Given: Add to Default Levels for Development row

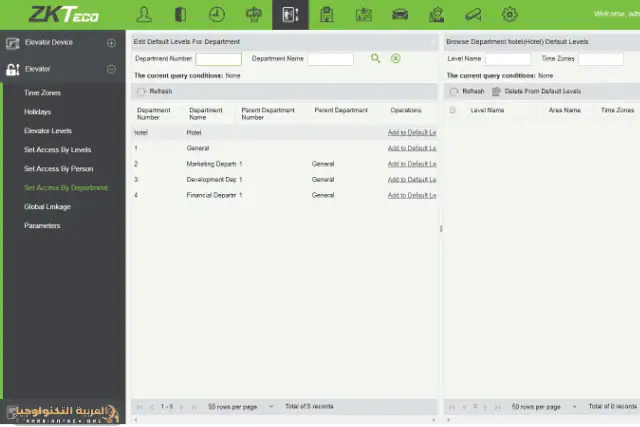Looking at the screenshot, I should click(412, 180).
